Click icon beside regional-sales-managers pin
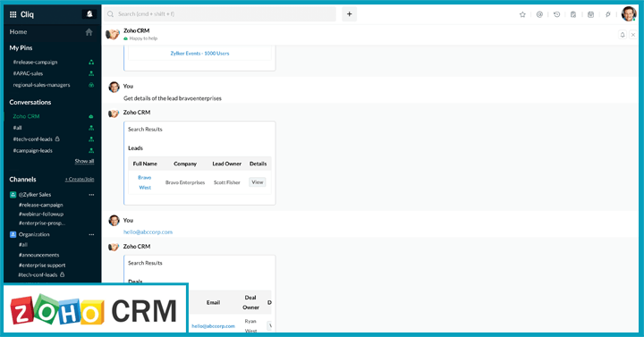 91,85
